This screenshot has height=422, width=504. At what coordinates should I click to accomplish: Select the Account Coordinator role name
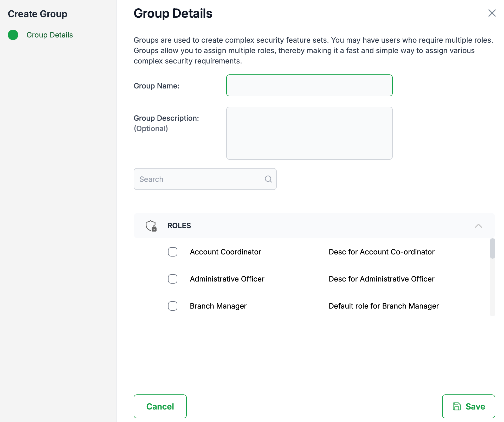(225, 252)
